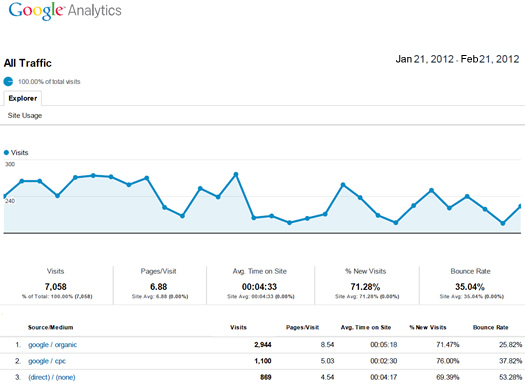Click the 8.54 pages/visit value
Screen dimensions: 525x385
coord(327,345)
